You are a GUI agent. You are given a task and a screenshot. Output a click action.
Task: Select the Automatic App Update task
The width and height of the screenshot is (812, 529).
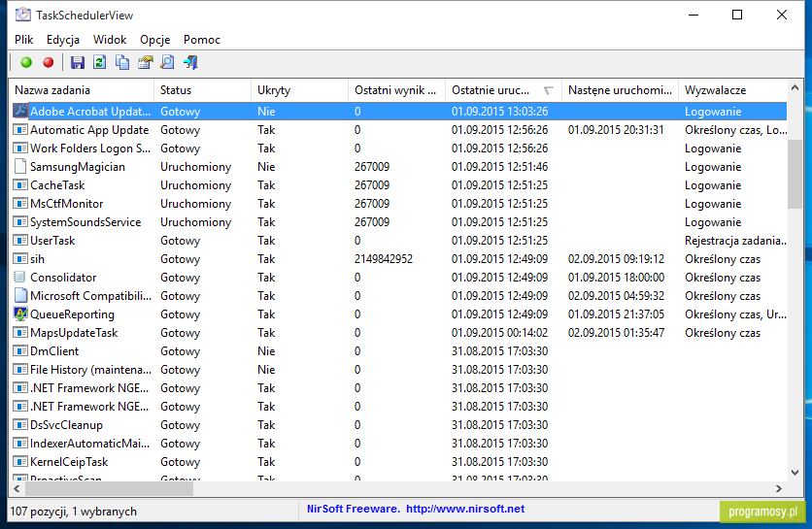pyautogui.click(x=89, y=129)
